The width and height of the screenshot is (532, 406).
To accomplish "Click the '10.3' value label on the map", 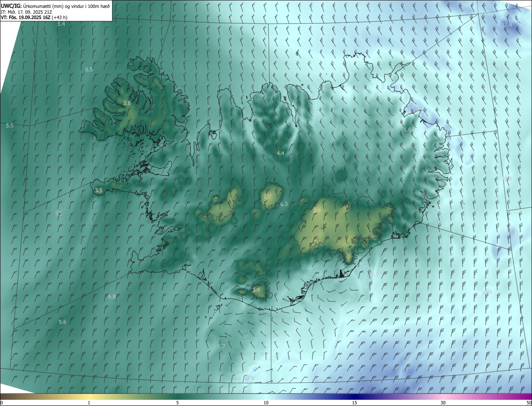I will (x=507, y=179).
